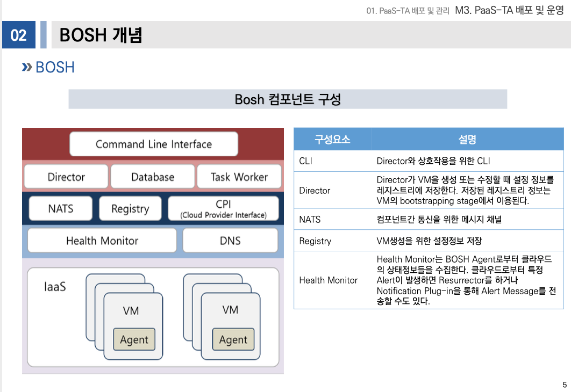Select the NATS table cell
This screenshot has width=571, height=392.
pyautogui.click(x=332, y=219)
